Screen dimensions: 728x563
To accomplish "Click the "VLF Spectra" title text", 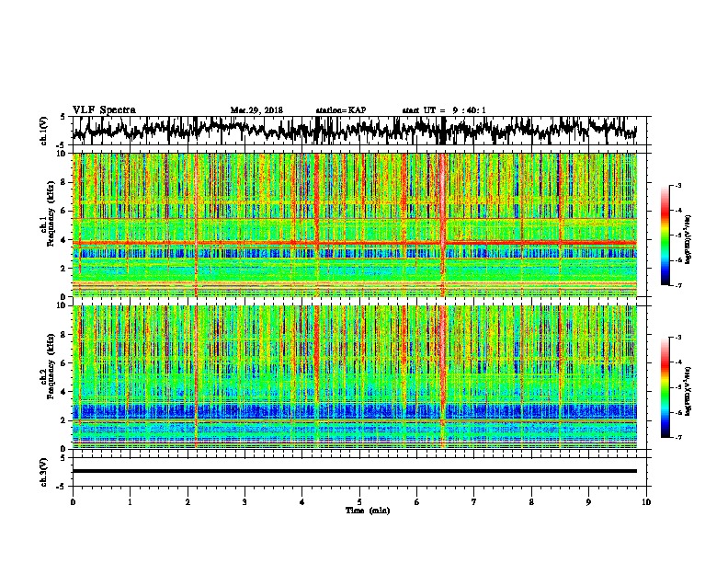I will click(104, 110).
